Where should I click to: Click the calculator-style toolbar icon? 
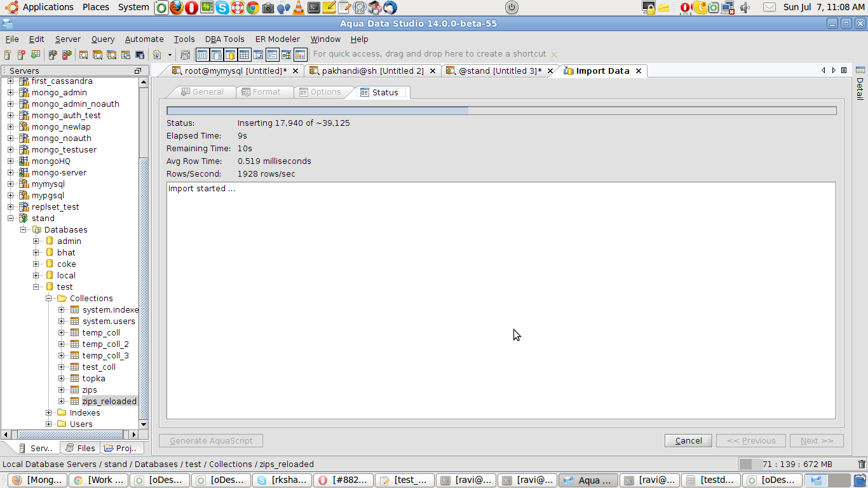pyautogui.click(x=185, y=55)
